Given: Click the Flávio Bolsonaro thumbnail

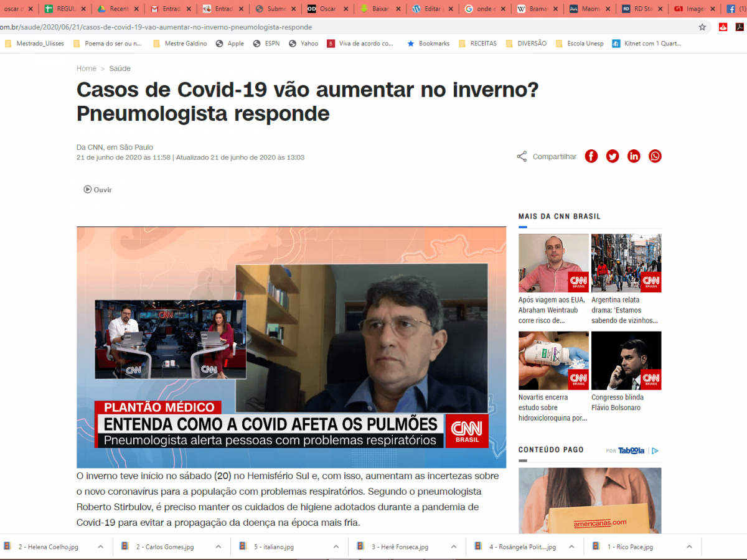Looking at the screenshot, I should 626,361.
